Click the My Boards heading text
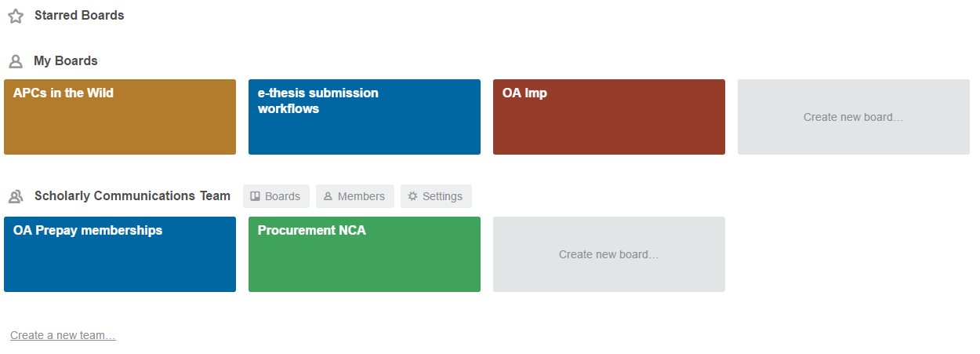 pyautogui.click(x=66, y=61)
